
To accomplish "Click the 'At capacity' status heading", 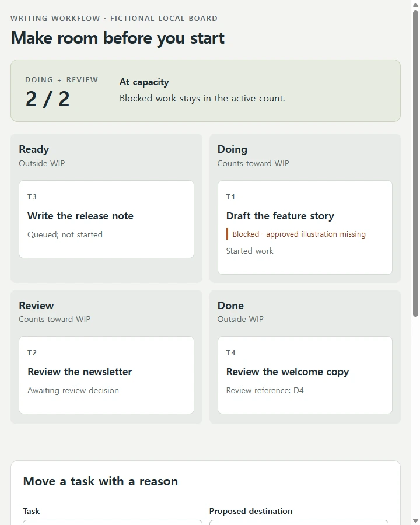I will tap(144, 82).
